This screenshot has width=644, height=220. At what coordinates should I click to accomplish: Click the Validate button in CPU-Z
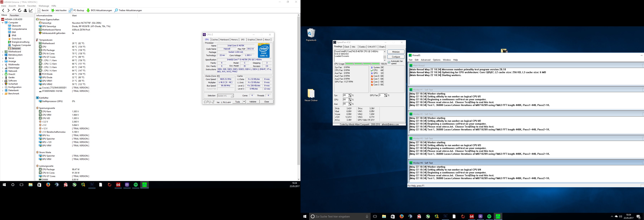(253, 101)
